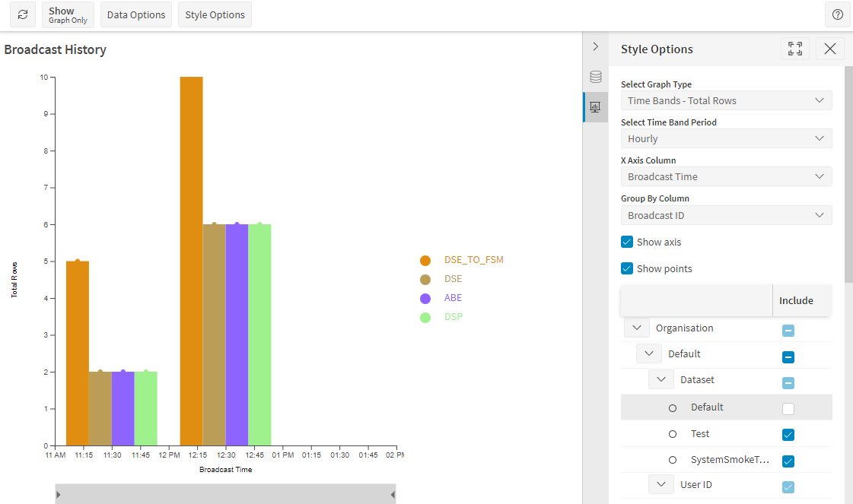Toggle the Organisation include checkbox
Viewport: 853px width, 504px height.
788,331
